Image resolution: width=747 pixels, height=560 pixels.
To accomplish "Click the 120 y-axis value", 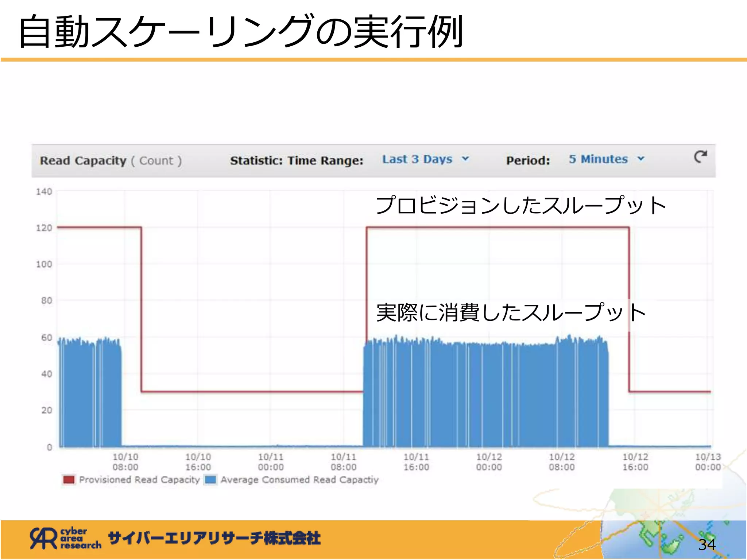I will 44,228.
